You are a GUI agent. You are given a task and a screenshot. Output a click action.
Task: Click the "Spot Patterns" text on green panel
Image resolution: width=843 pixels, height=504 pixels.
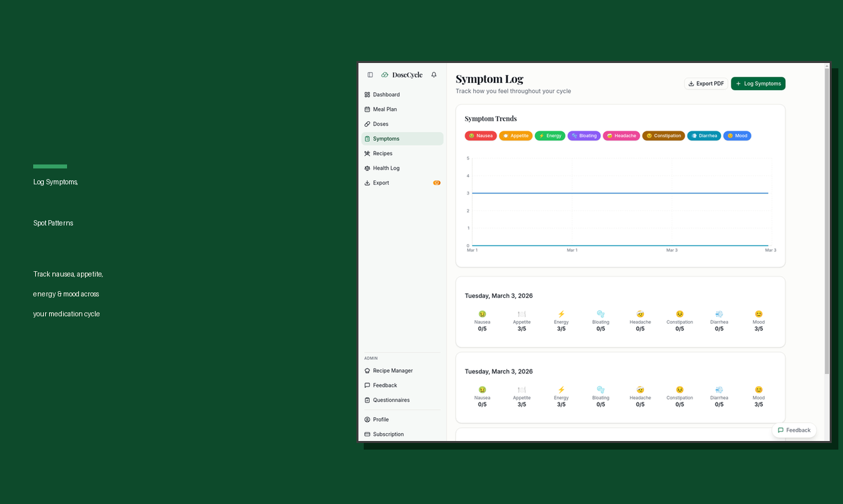[x=53, y=223]
